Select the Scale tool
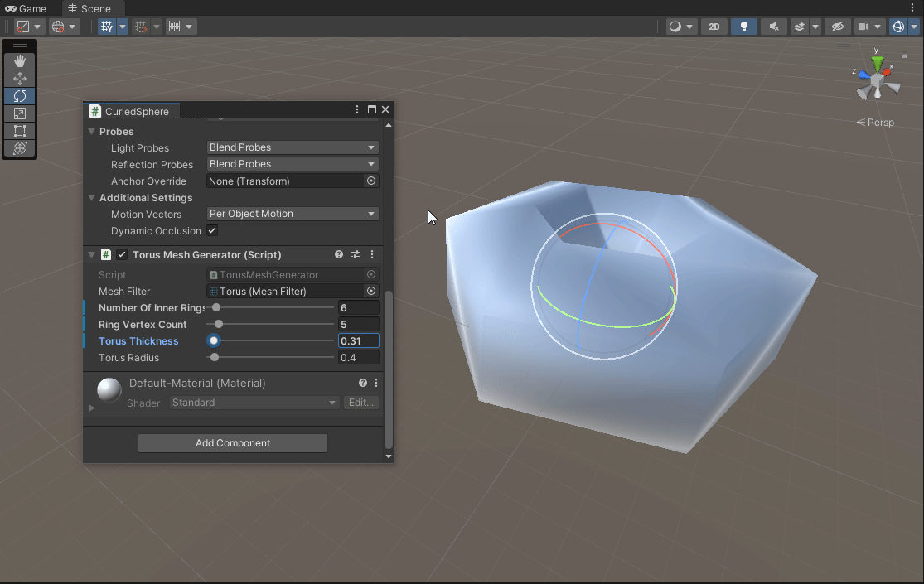Image resolution: width=924 pixels, height=584 pixels. click(x=20, y=113)
